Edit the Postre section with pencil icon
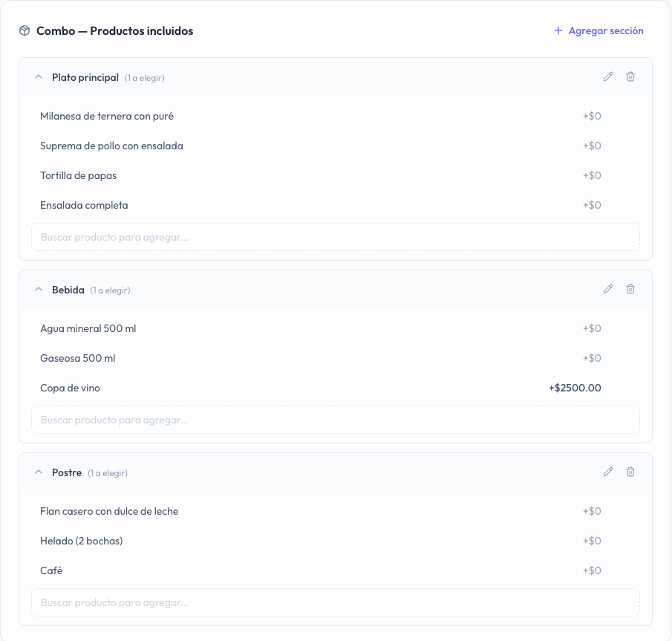Viewport: 672px width, 641px height. tap(607, 472)
